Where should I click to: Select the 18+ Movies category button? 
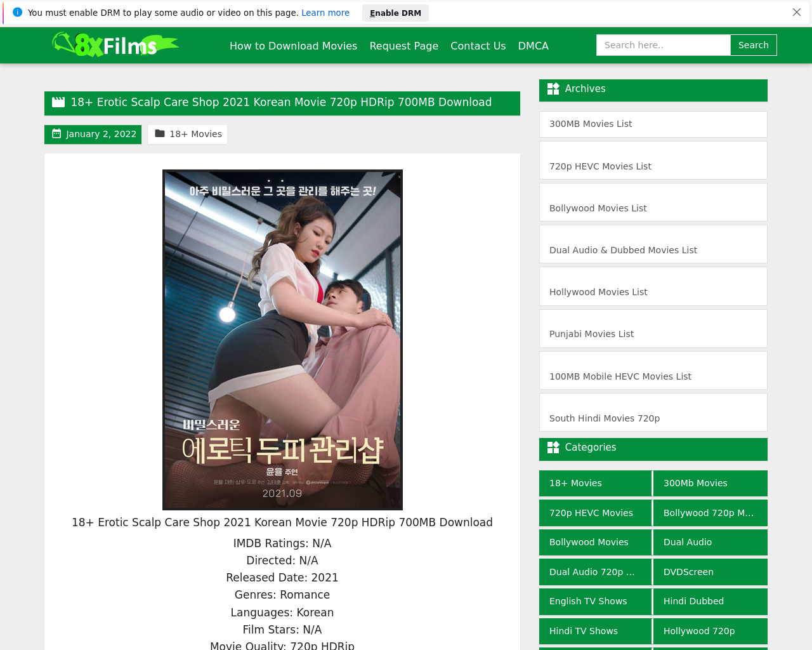click(x=595, y=483)
